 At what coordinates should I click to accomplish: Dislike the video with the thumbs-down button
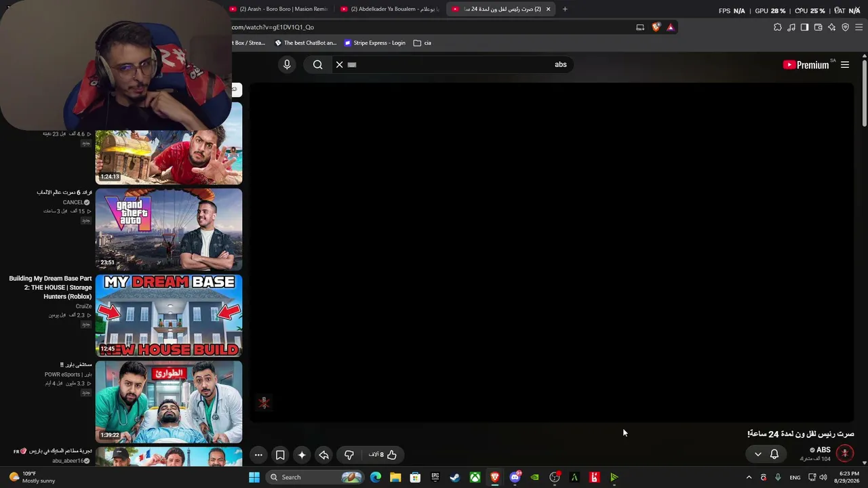[349, 455]
